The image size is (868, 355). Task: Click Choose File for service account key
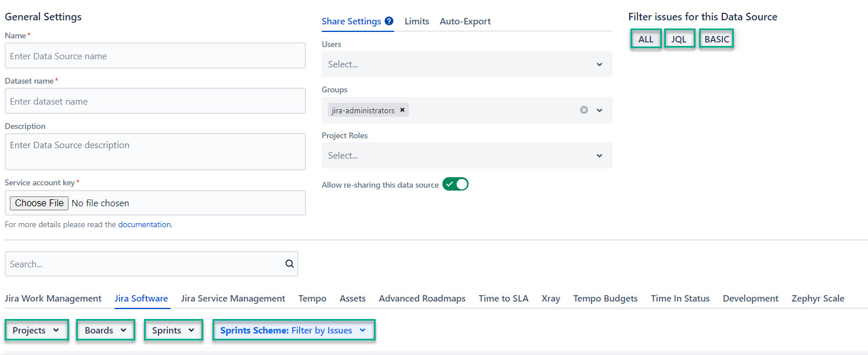[39, 203]
